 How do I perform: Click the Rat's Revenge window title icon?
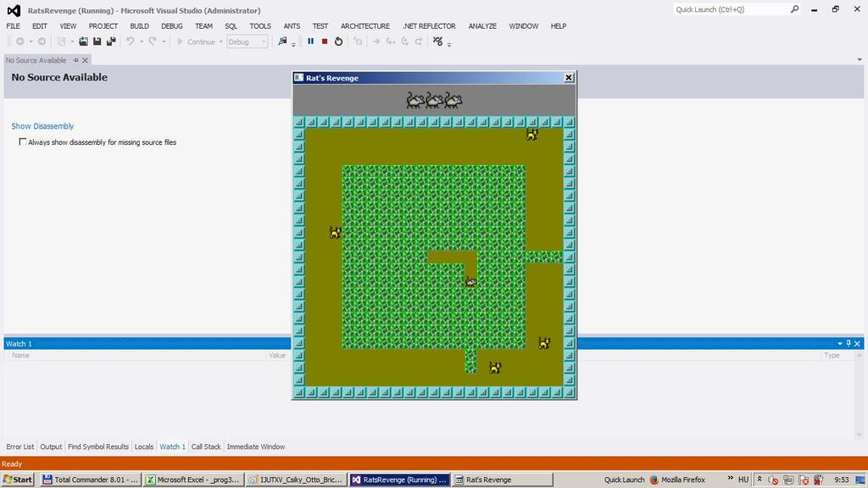pyautogui.click(x=299, y=77)
